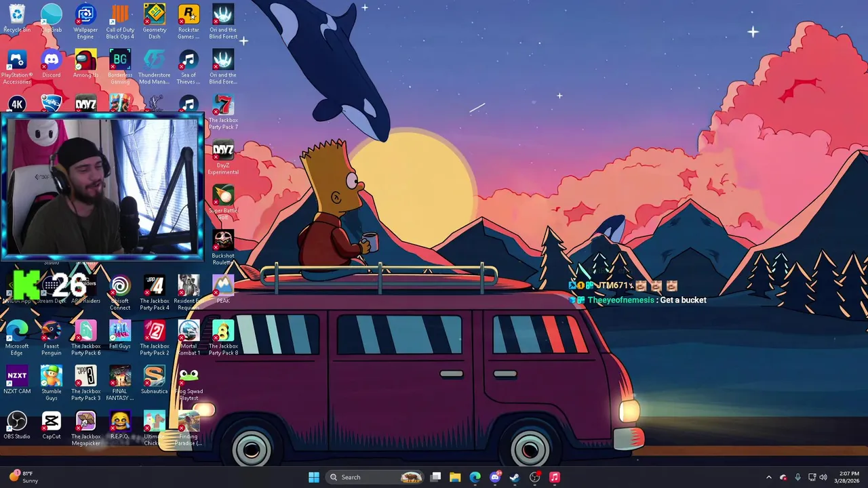
Task: Select The Jackbox Party Pack 6
Action: pyautogui.click(x=85, y=339)
